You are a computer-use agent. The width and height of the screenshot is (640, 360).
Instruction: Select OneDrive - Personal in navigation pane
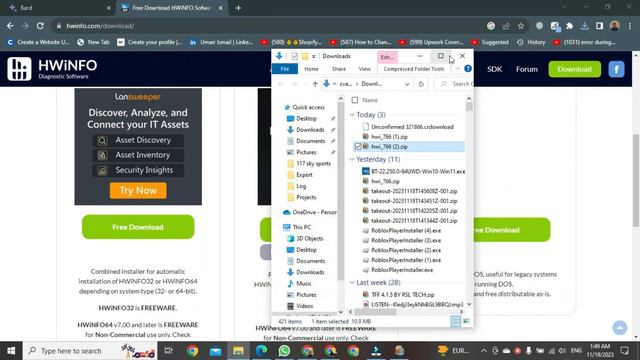point(310,212)
